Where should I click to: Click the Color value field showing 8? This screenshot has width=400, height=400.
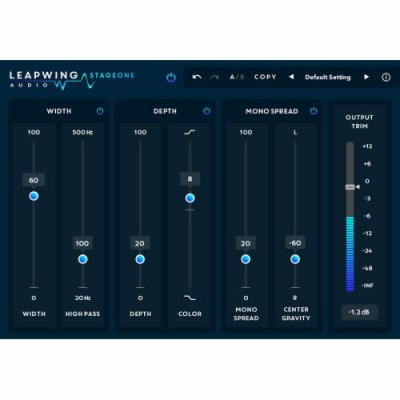coord(190,179)
